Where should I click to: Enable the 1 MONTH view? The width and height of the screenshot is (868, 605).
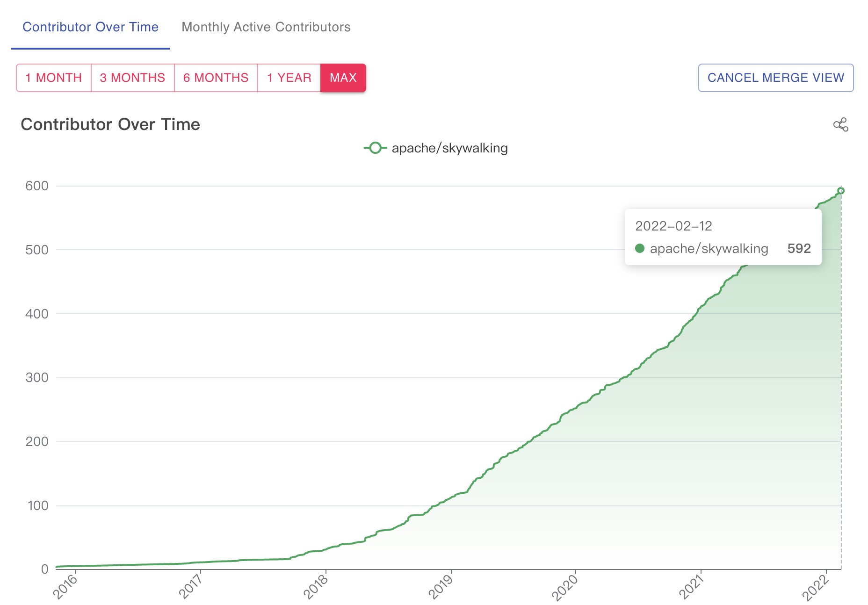click(53, 78)
